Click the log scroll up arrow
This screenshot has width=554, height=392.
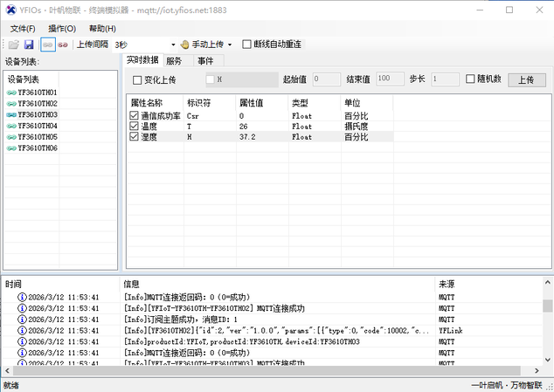(x=547, y=282)
